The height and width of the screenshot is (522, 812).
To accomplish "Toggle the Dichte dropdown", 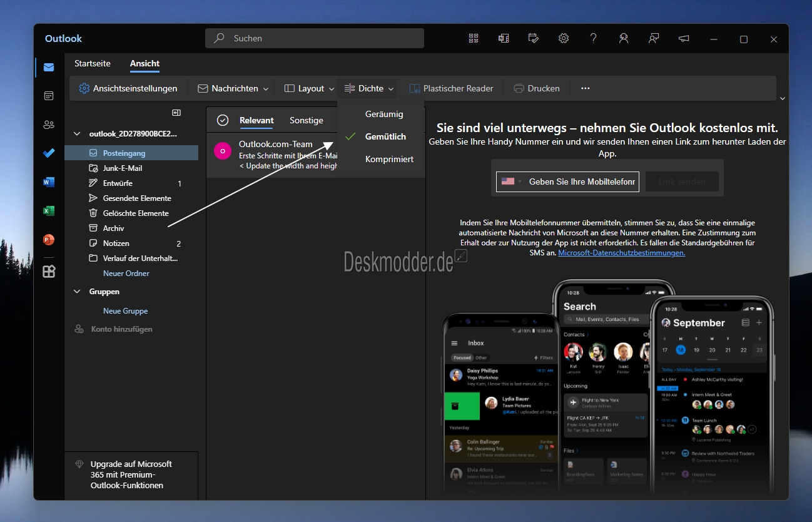I will 369,88.
